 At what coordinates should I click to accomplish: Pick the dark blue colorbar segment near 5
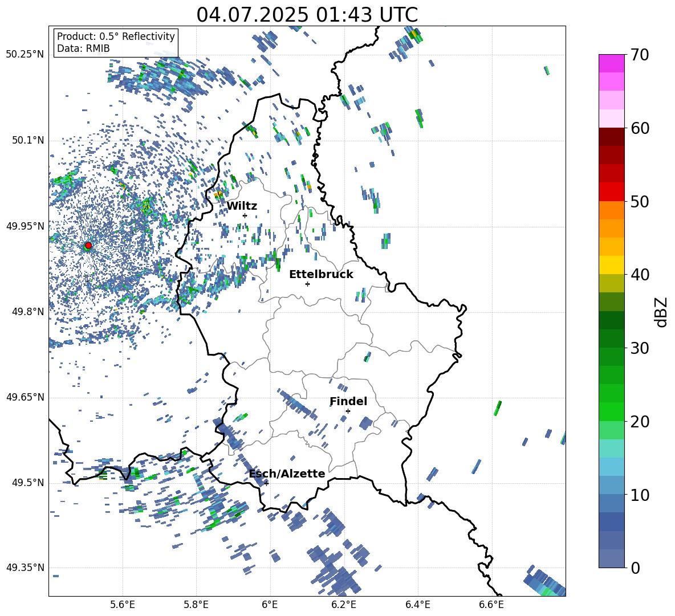click(x=611, y=522)
